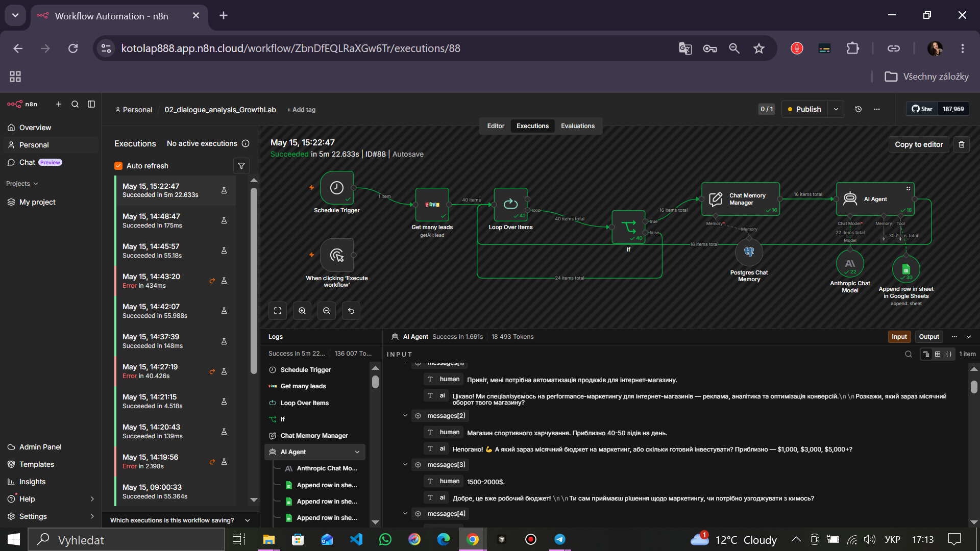Open Telegram from Windows taskbar

pyautogui.click(x=560, y=539)
